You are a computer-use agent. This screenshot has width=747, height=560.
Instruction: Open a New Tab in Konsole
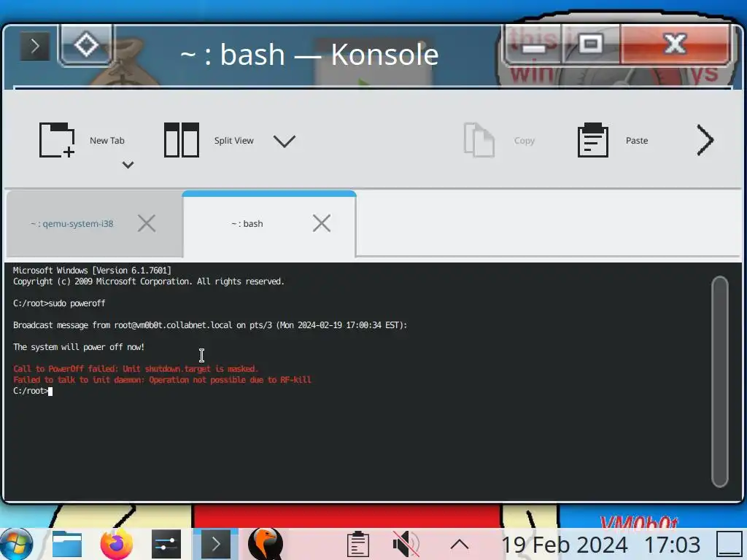[x=82, y=140]
